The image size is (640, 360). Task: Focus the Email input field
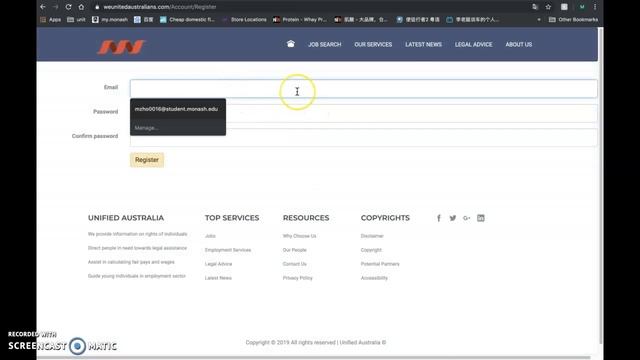[364, 89]
